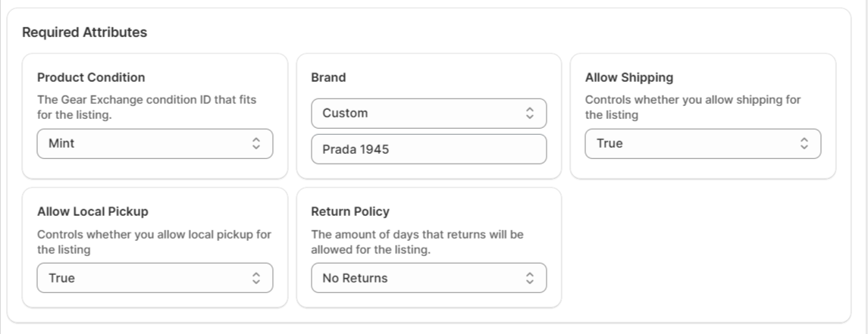Click the chevron icon in Allow Local Pickup select
The image size is (868, 334).
[255, 278]
